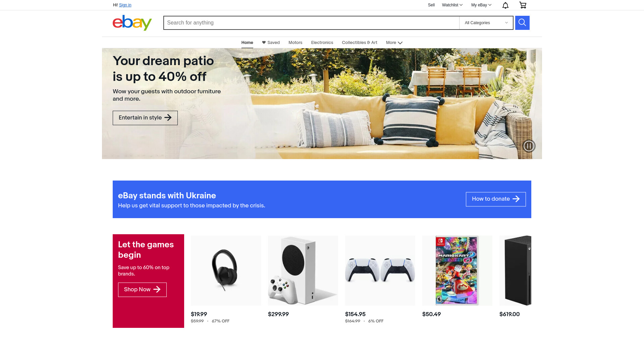Click the Sell link
Image resolution: width=644 pixels, height=349 pixels.
(x=431, y=5)
